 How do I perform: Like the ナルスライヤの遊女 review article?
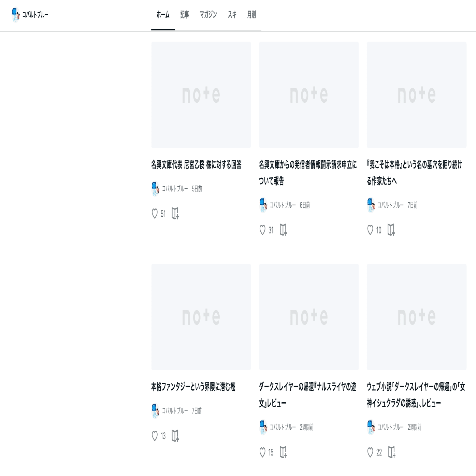(x=262, y=452)
